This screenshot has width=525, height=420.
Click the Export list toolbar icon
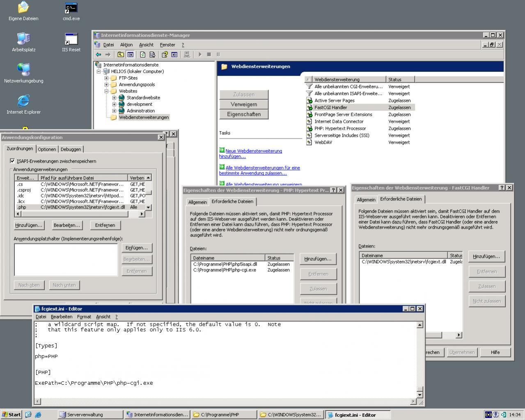coord(152,54)
